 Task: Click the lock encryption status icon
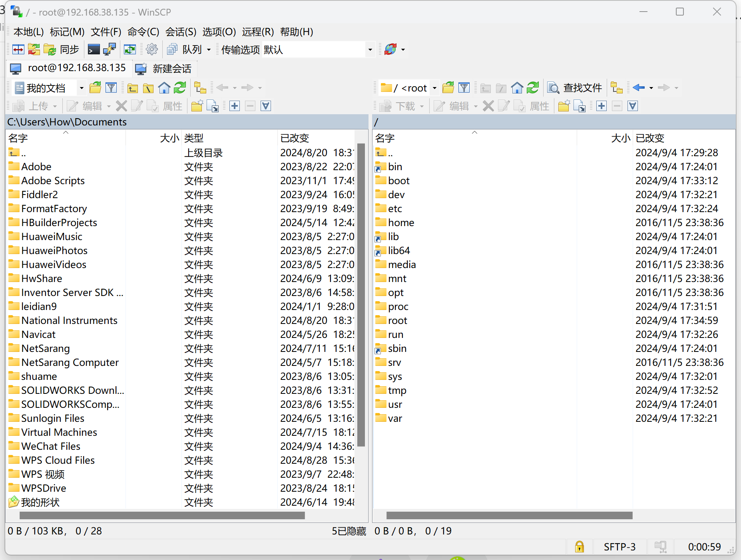pyautogui.click(x=579, y=546)
